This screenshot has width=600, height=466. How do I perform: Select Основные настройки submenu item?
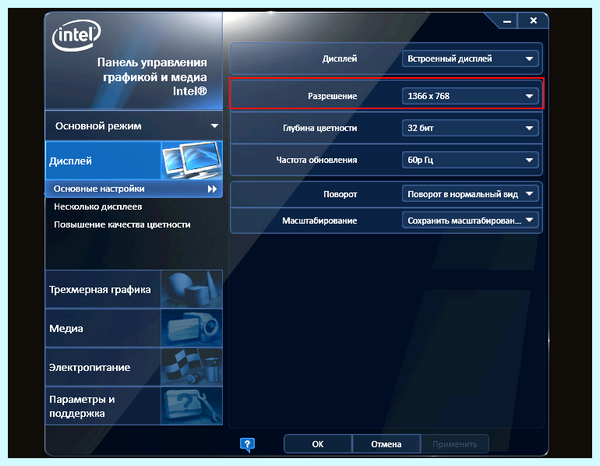click(134, 189)
